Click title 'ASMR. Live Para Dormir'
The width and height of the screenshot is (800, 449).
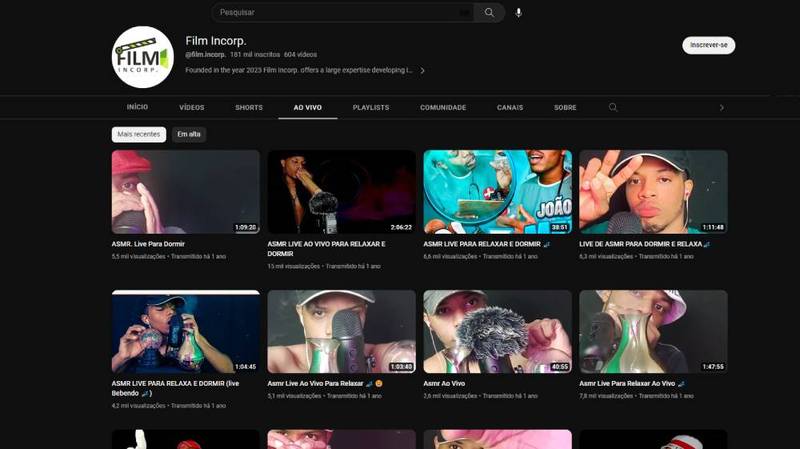148,244
